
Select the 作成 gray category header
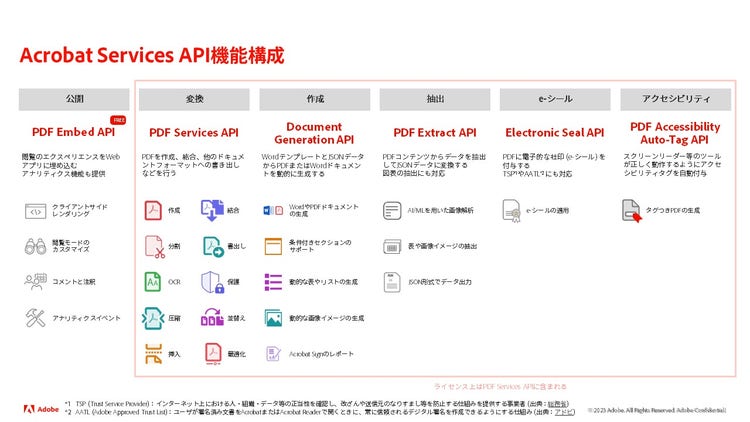point(315,99)
